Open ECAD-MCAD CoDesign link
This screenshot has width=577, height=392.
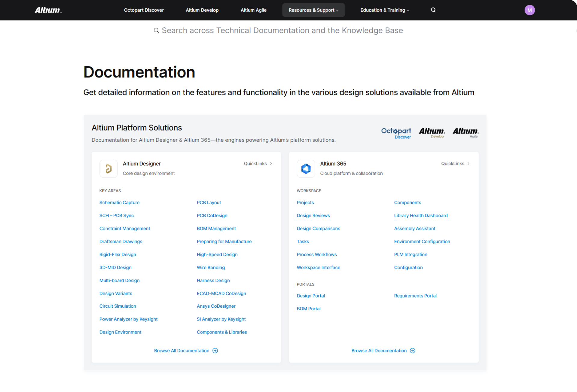click(221, 293)
